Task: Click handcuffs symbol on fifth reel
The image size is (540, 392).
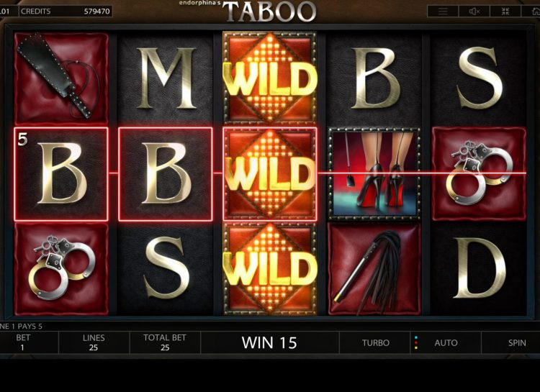Action: pos(479,173)
